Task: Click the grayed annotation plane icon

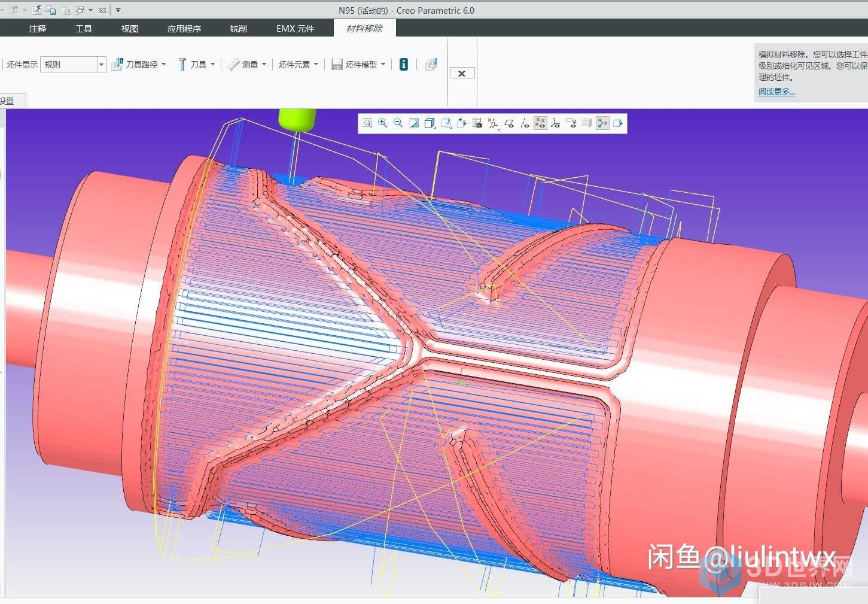Action: (x=587, y=123)
